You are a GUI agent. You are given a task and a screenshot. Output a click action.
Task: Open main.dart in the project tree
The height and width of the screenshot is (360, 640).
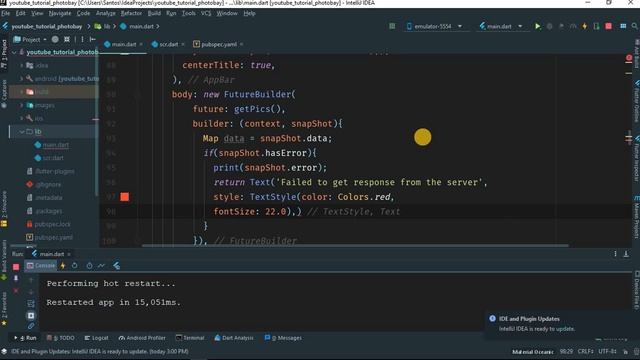(56, 145)
